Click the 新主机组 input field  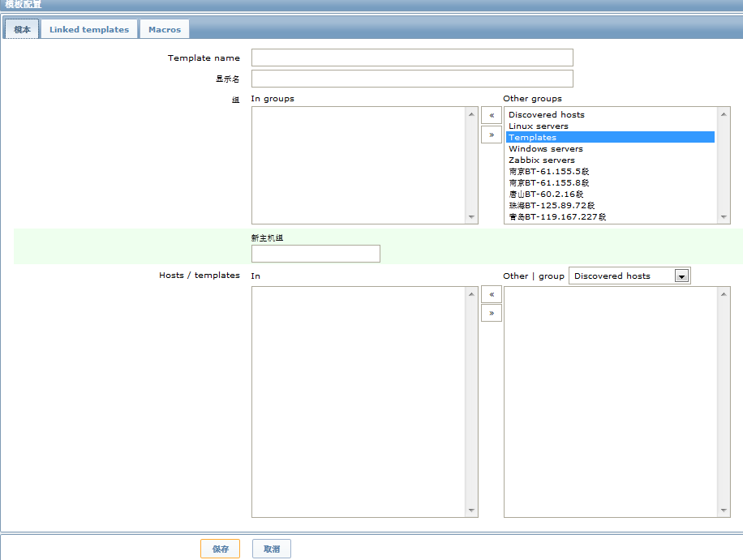click(x=316, y=254)
